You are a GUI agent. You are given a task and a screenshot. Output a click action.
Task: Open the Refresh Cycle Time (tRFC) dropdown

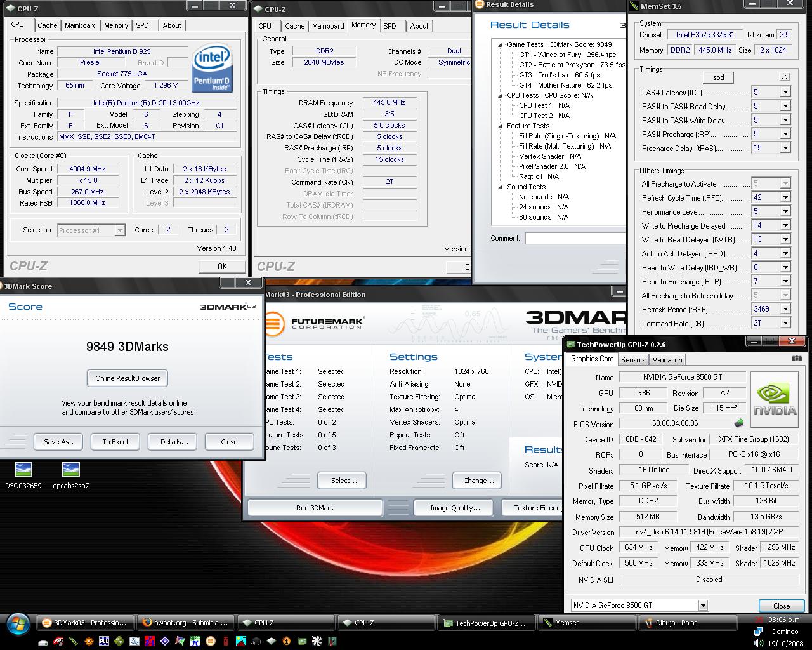(785, 197)
